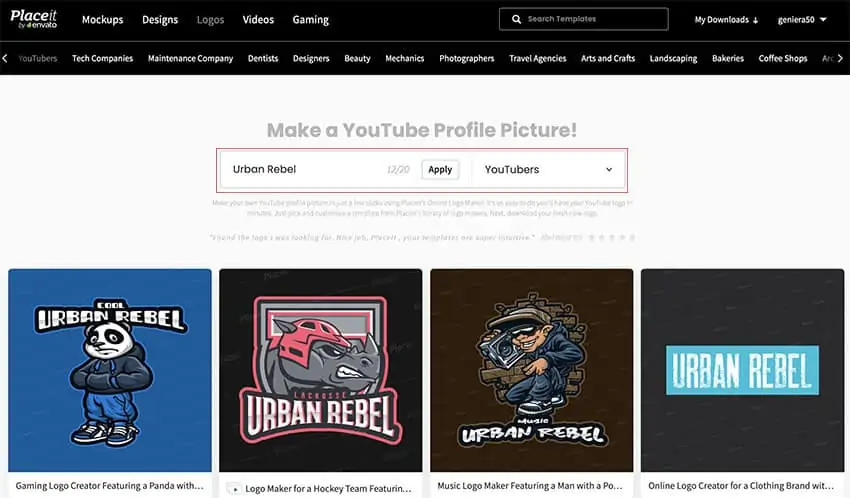Select the YouTubers category tab

(x=37, y=58)
